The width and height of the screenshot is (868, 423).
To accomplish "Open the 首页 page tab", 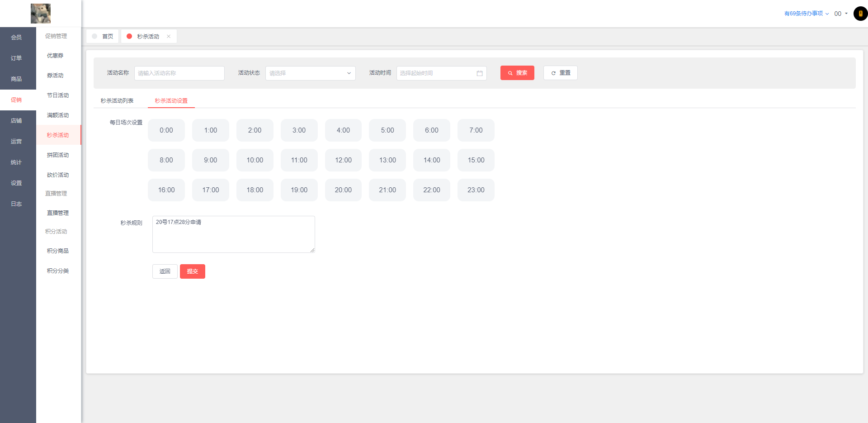I will click(103, 36).
